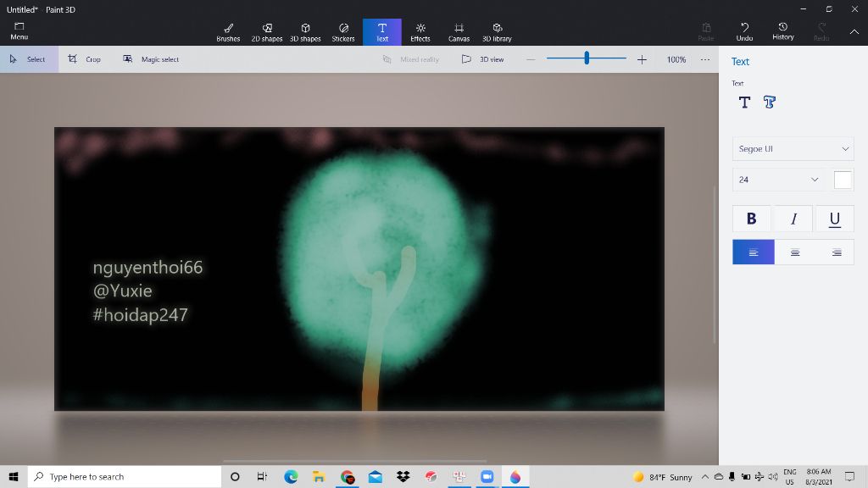
Task: Open Cortana from the taskbar
Action: [235, 476]
